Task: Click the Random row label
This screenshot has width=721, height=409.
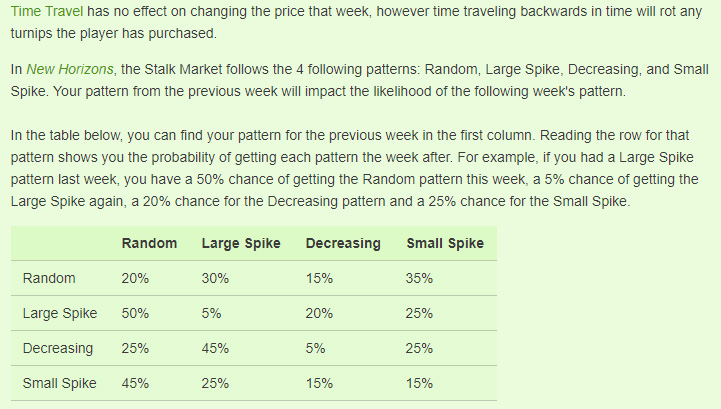Action: pyautogui.click(x=49, y=278)
